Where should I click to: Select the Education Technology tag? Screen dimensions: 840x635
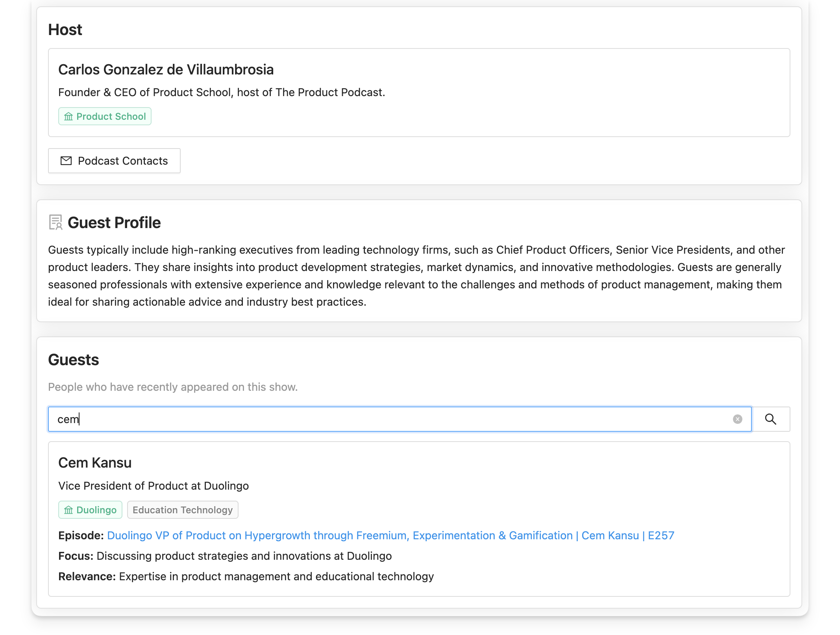(183, 510)
